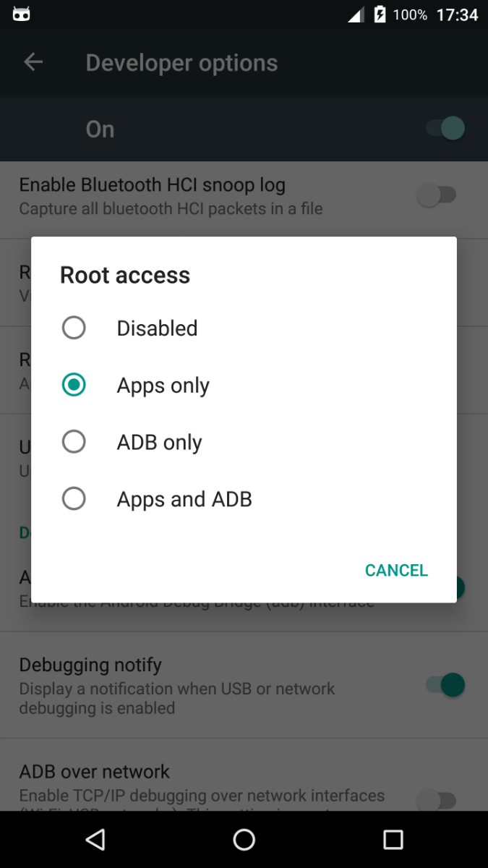Viewport: 488px width, 868px height.
Task: Toggle the Bluetooth HCI snoop log switch
Action: click(x=437, y=195)
